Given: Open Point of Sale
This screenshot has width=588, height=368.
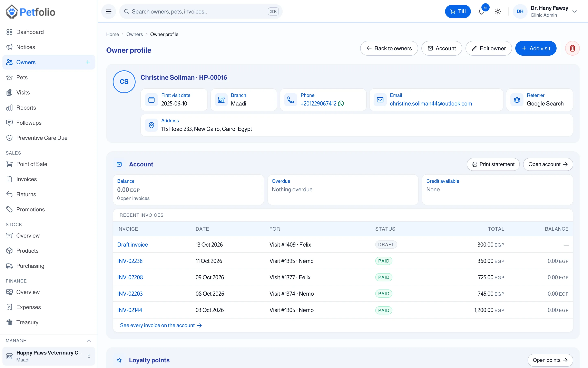Looking at the screenshot, I should click(x=49, y=164).
